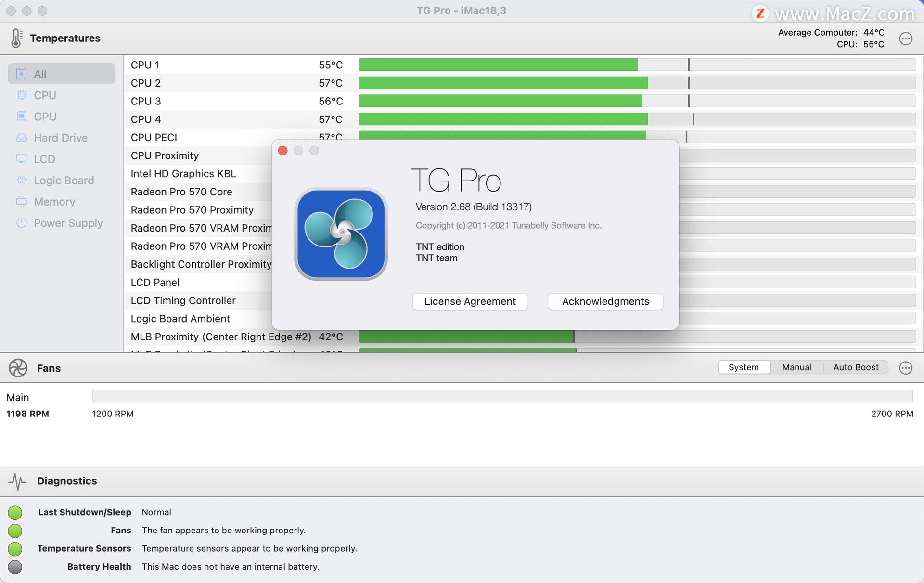This screenshot has height=583, width=924.
Task: Click the Battery Health gray status indicator
Action: (x=15, y=567)
